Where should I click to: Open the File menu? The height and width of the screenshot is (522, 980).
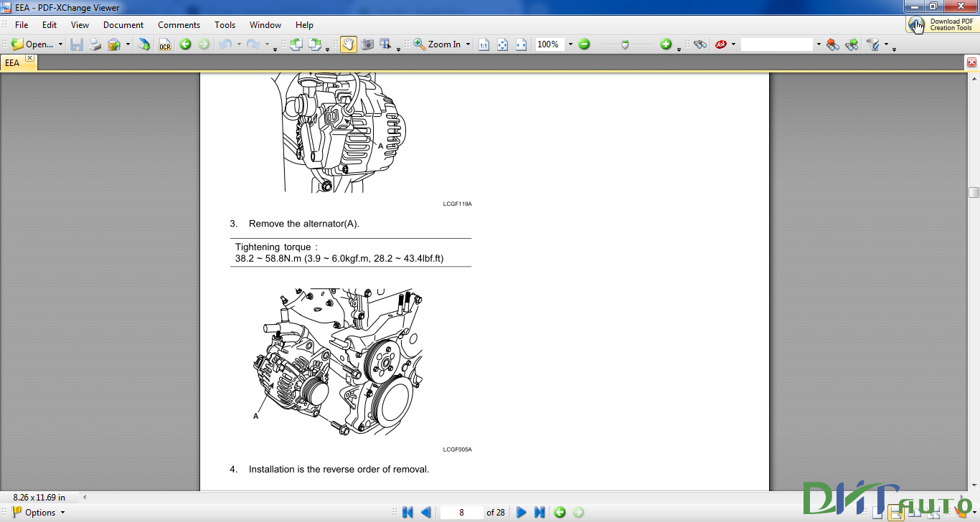coord(22,24)
